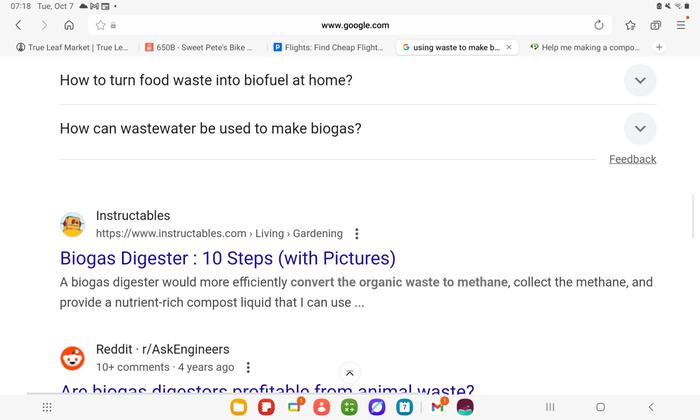Go back to the previous page
Viewport: 700px width, 420px height.
tap(18, 25)
